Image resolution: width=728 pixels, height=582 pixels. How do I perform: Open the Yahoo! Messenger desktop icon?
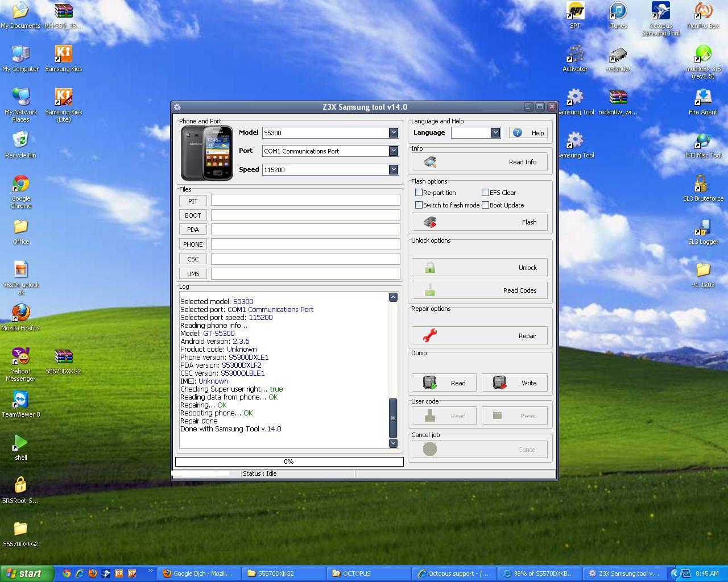(21, 364)
